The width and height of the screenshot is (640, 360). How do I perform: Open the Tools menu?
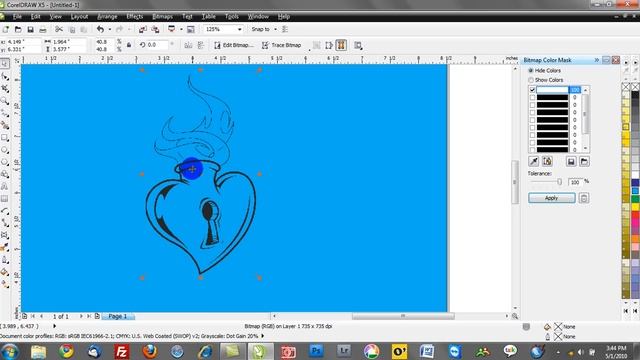pyautogui.click(x=232, y=17)
